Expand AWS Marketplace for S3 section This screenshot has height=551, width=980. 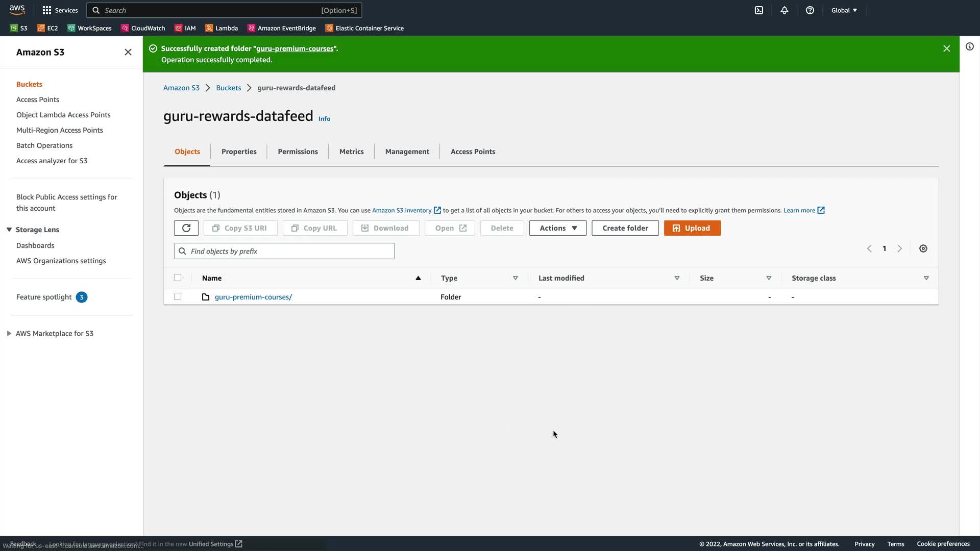click(9, 333)
